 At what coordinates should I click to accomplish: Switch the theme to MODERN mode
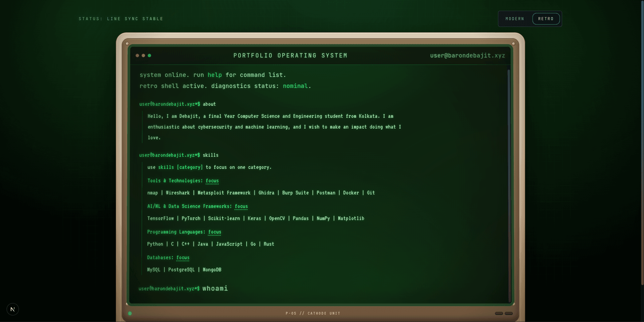(514, 19)
